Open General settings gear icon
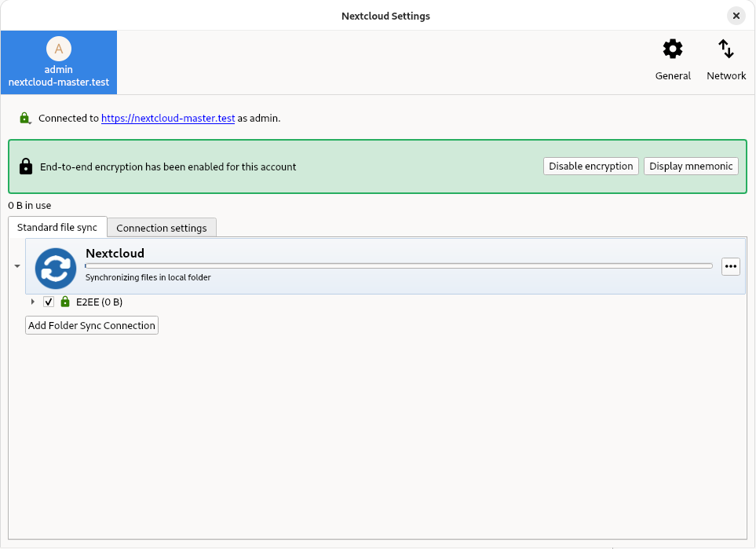Viewport: 756px width, 549px height. click(673, 49)
